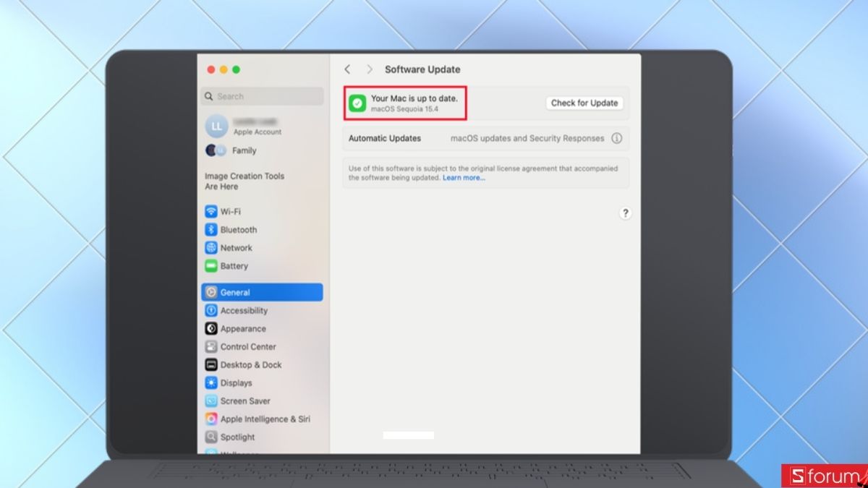
Task: Open the Network globe icon
Action: pos(210,247)
